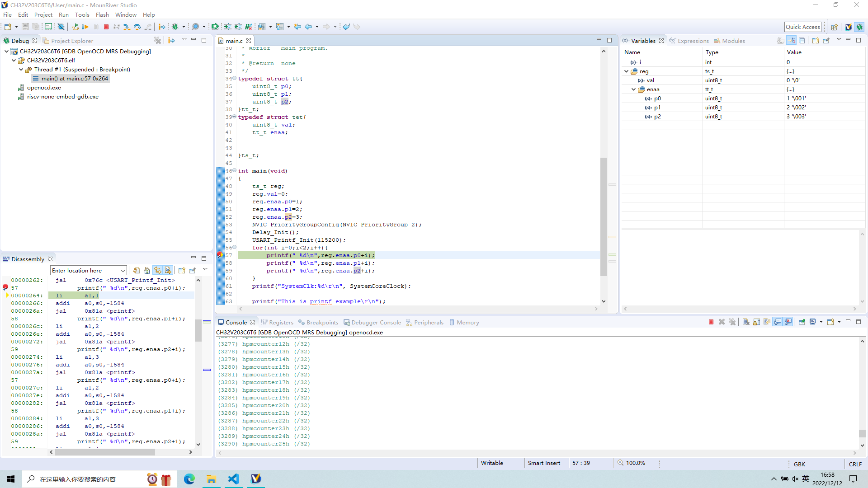This screenshot has height=488, width=868.
Task: Select the main() at main.c:57 stack frame
Action: [x=71, y=79]
